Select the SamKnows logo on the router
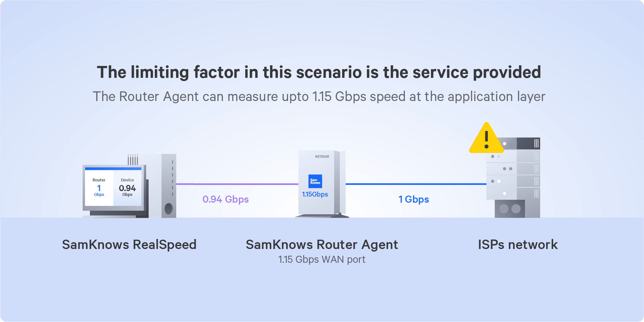 pyautogui.click(x=315, y=181)
